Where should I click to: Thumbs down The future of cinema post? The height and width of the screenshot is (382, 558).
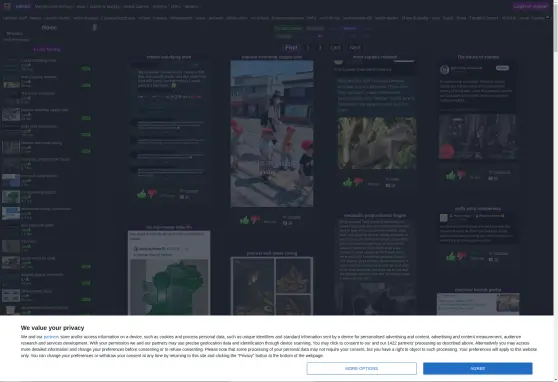pyautogui.click(x=461, y=175)
